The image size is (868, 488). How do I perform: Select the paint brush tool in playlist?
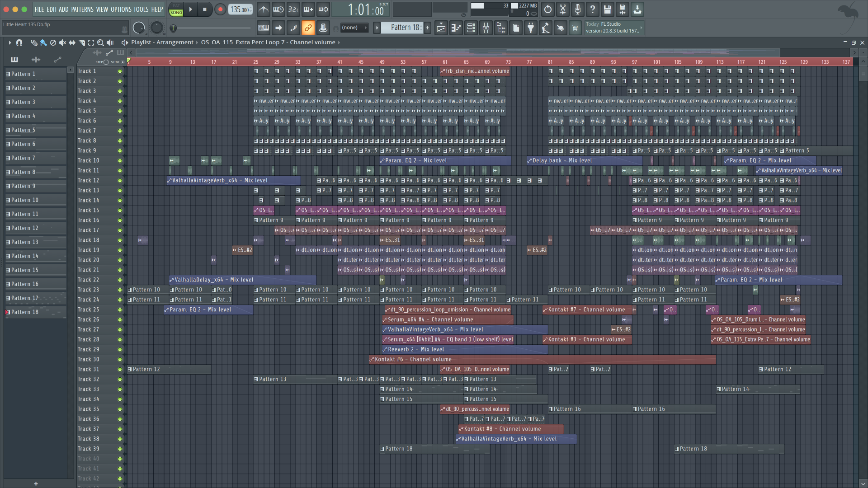(x=43, y=42)
